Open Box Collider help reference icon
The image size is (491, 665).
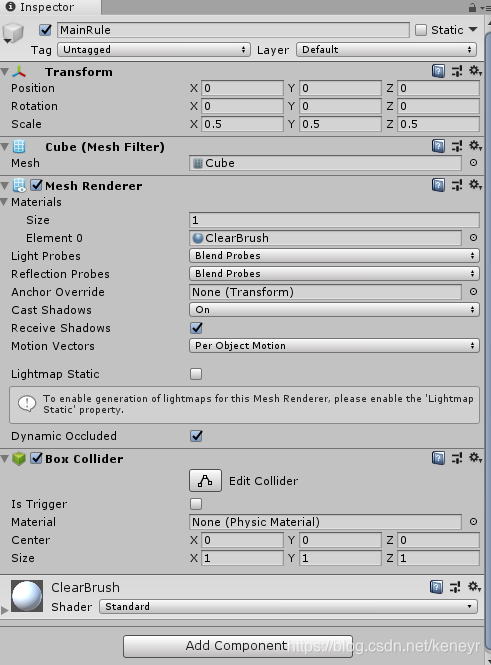[438, 458]
